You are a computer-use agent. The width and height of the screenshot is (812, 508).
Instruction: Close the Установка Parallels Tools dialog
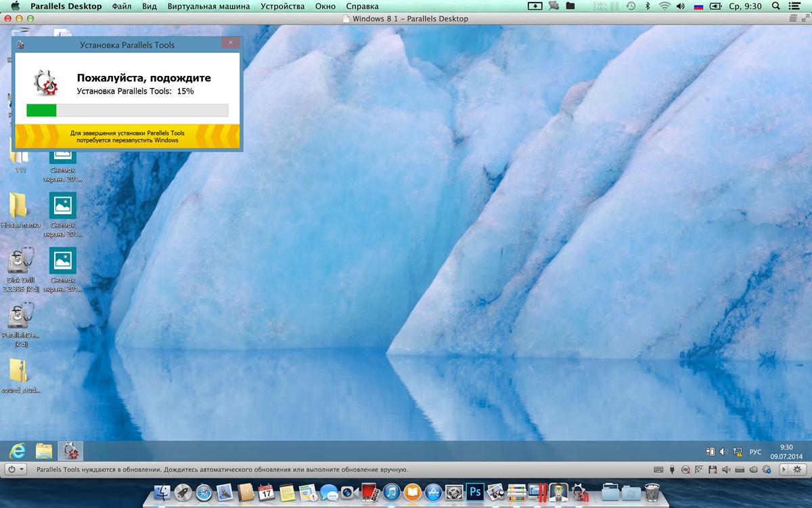pos(230,43)
